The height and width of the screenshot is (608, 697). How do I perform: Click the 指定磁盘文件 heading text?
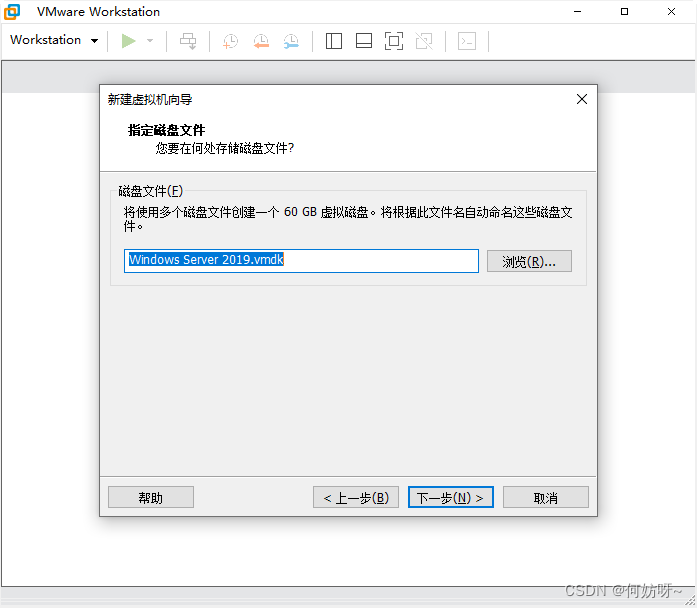coord(166,130)
